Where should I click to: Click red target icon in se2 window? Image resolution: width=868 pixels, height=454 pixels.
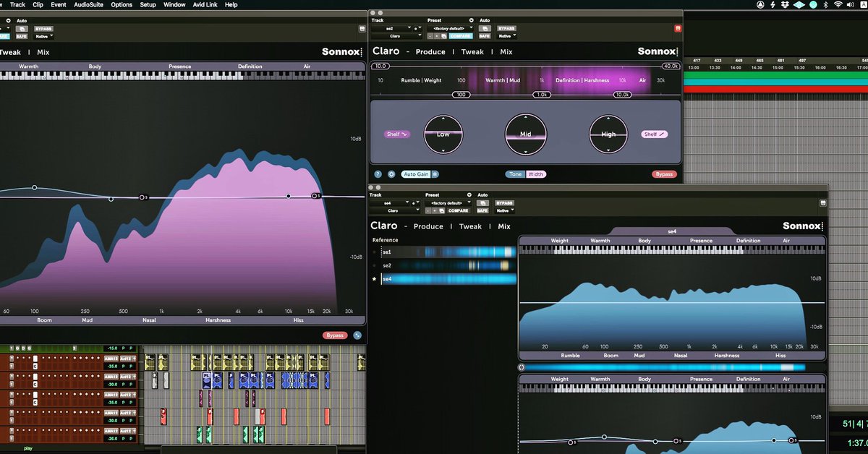[x=678, y=28]
